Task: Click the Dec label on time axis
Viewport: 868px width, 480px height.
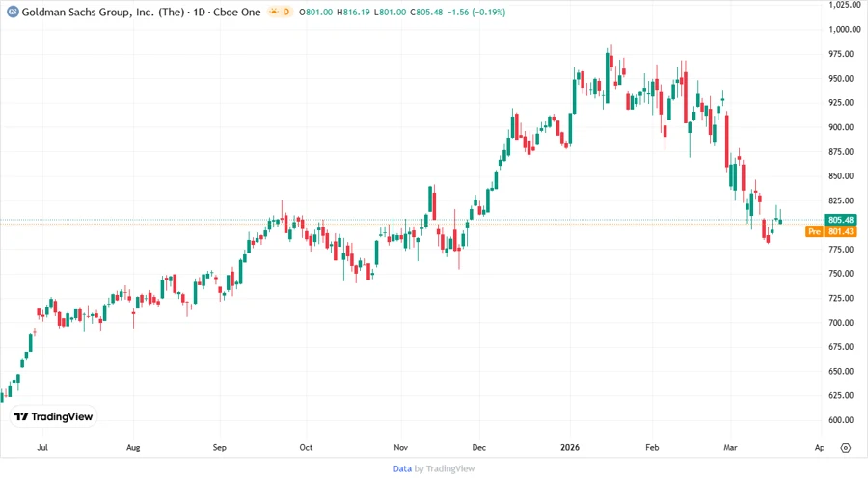Action: (478, 448)
